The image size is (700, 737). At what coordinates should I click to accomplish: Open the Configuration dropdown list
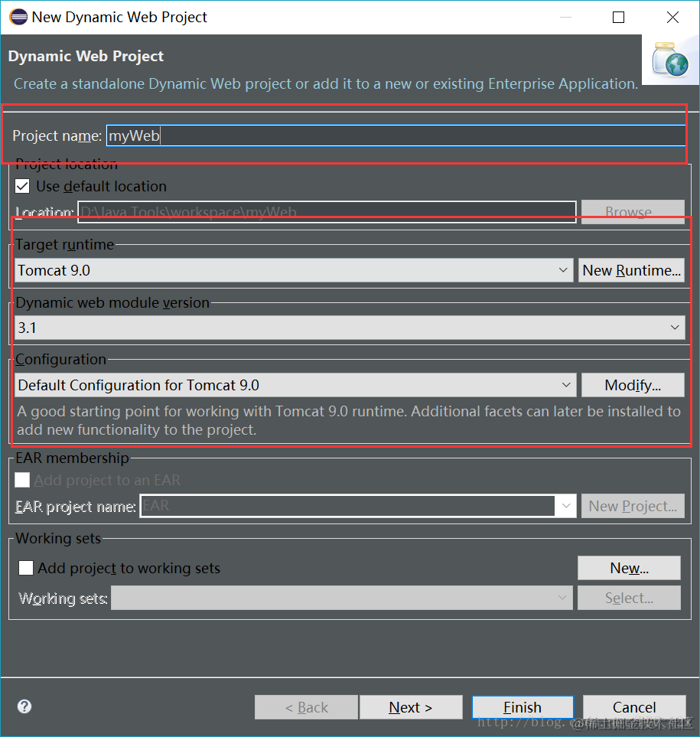click(295, 385)
